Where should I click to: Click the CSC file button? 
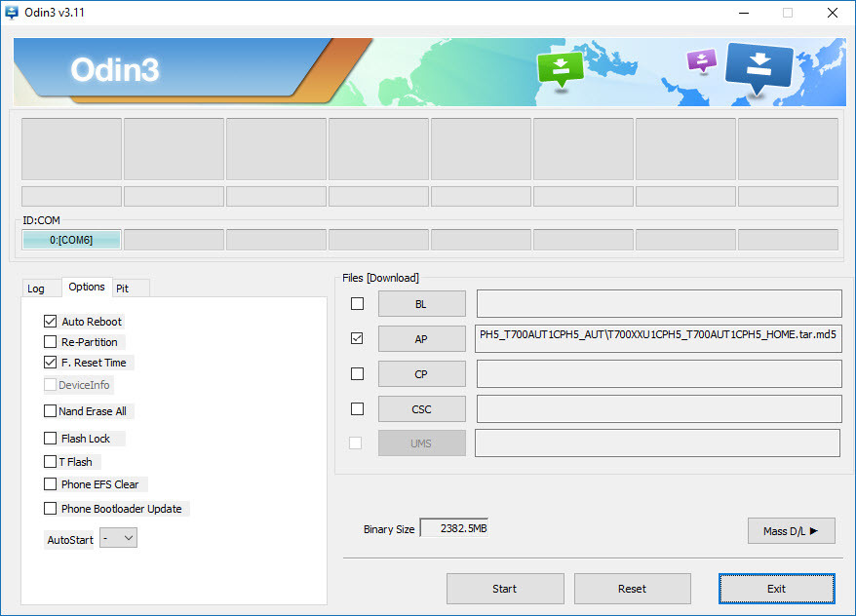(421, 409)
